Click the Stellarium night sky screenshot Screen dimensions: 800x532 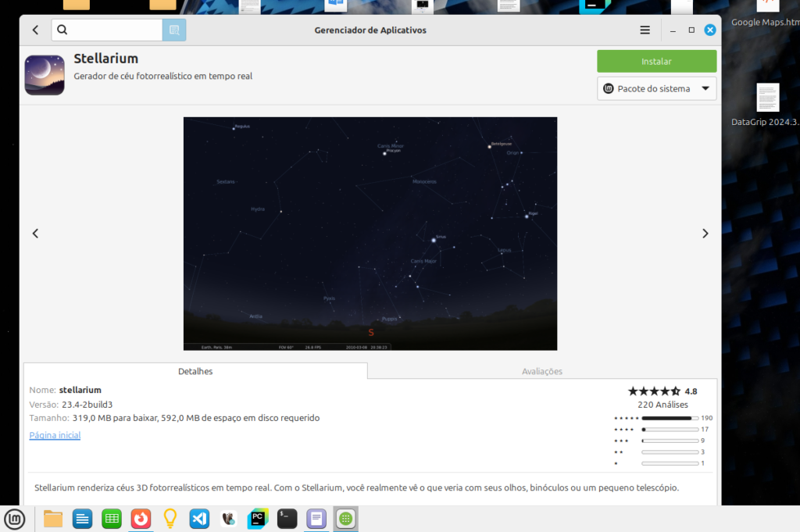click(x=370, y=233)
